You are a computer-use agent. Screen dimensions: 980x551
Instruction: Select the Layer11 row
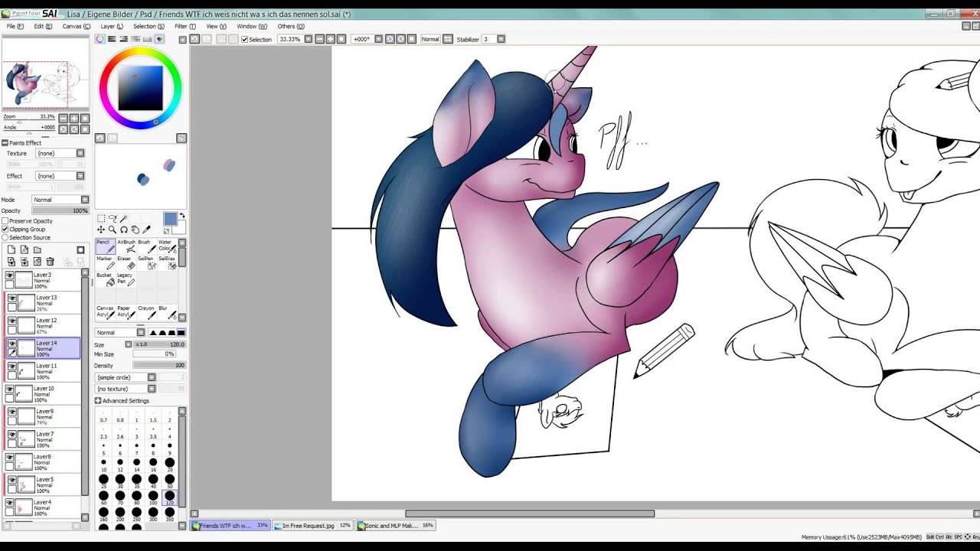(x=43, y=371)
